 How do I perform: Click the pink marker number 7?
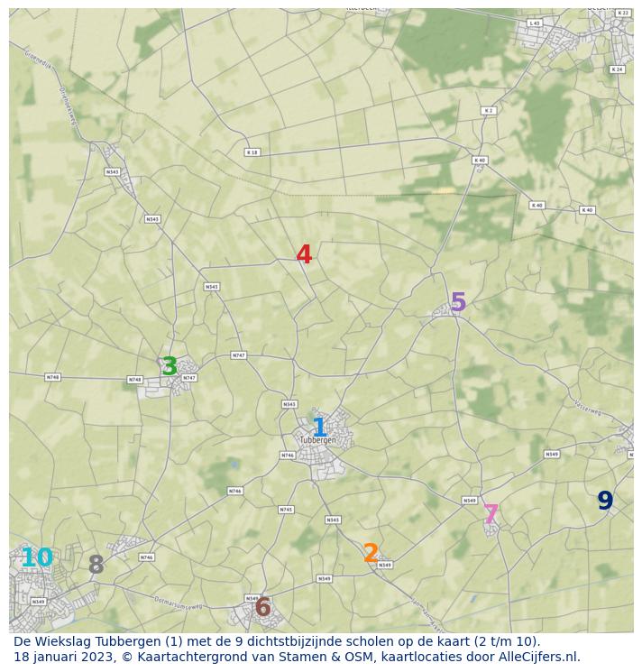click(x=491, y=514)
